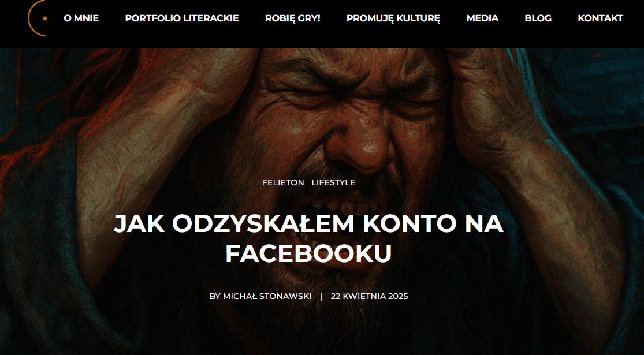Open the KONTAKT page
Viewport: 644px width, 355px height.
(600, 18)
